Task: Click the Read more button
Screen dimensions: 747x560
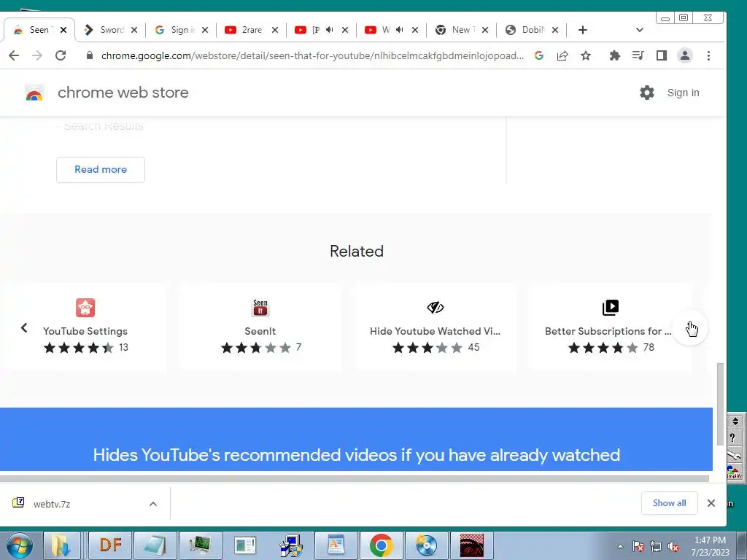Action: coord(101,169)
